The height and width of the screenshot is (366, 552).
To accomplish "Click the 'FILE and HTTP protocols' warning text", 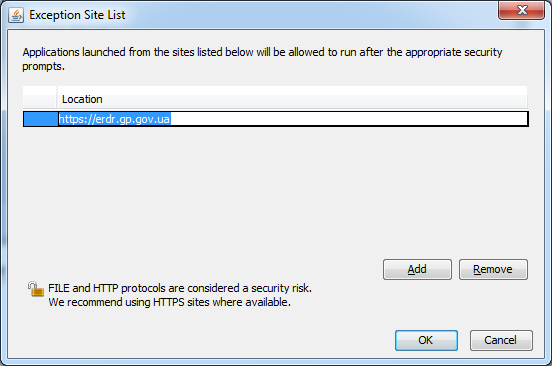I will pos(180,288).
